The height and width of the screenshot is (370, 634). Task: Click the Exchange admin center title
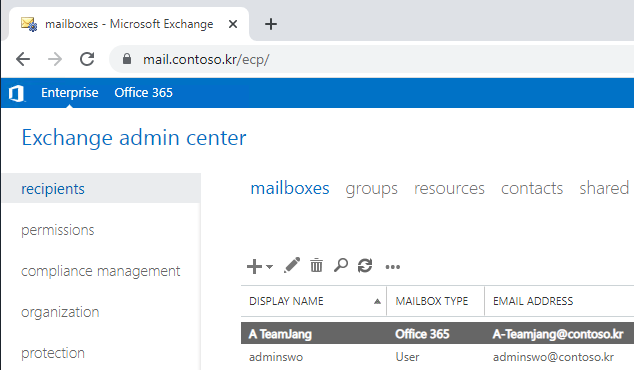pos(134,138)
